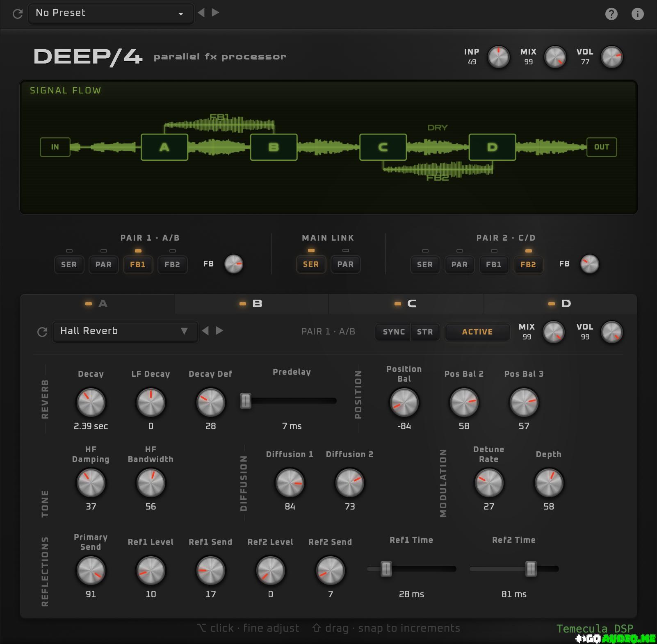This screenshot has height=644, width=657.
Task: Click the info icon at top right
Action: pos(637,14)
